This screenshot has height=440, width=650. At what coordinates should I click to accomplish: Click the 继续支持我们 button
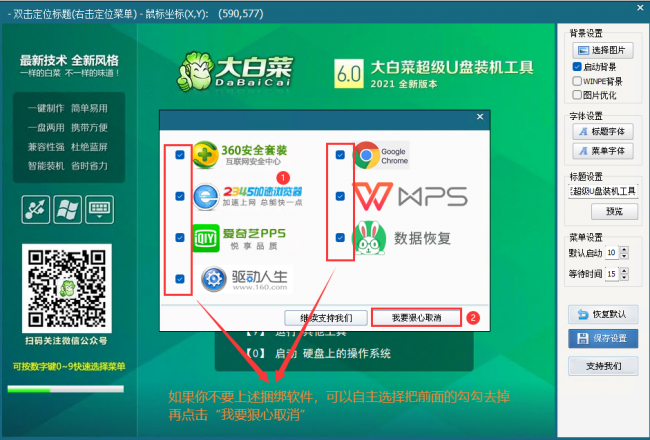coord(326,318)
